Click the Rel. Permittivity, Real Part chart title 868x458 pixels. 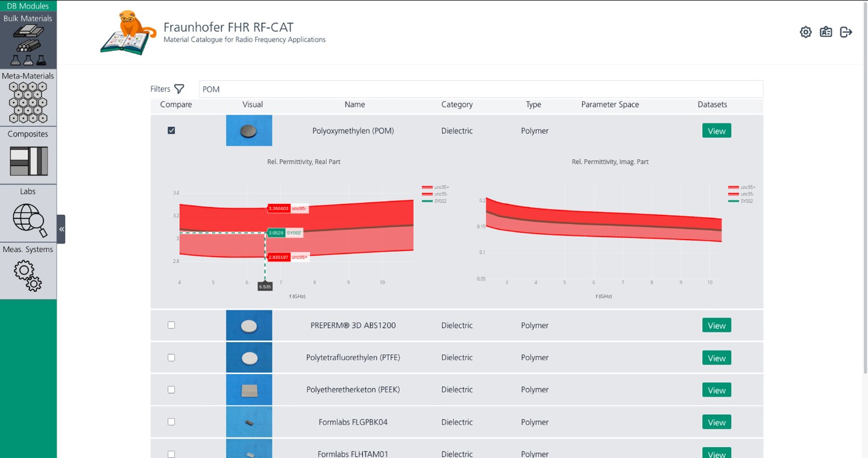coord(304,162)
